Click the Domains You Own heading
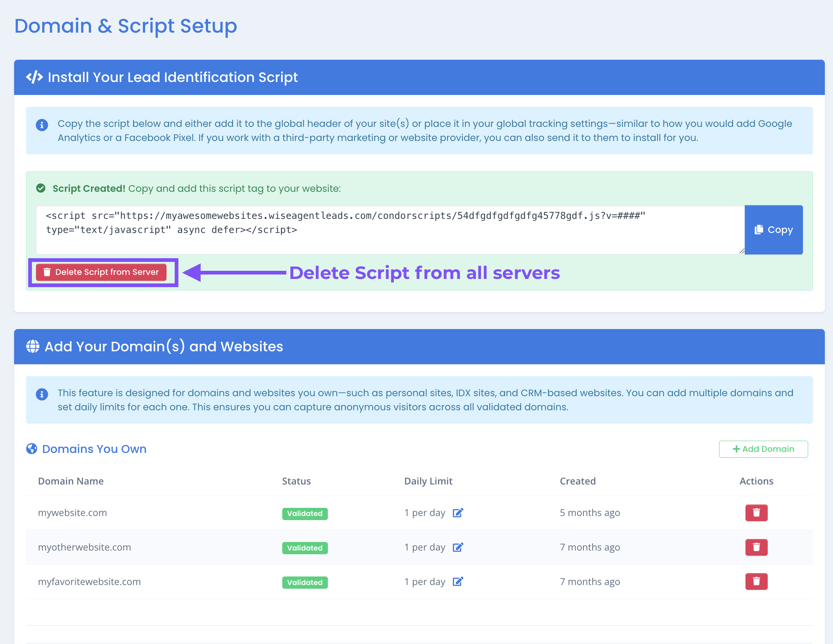833x644 pixels. [x=94, y=448]
